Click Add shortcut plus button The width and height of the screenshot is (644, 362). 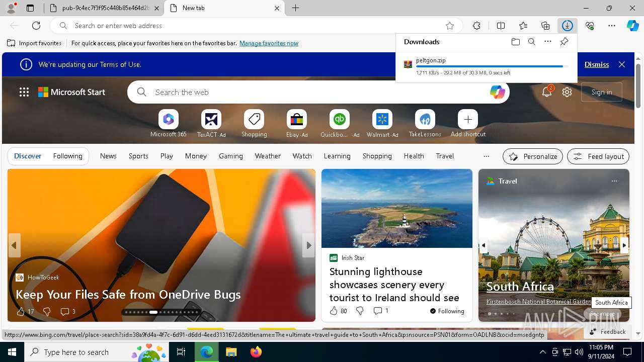coord(468,119)
